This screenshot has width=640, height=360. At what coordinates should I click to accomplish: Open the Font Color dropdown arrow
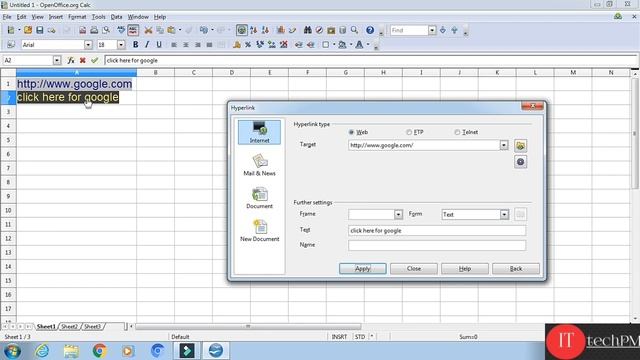368,45
